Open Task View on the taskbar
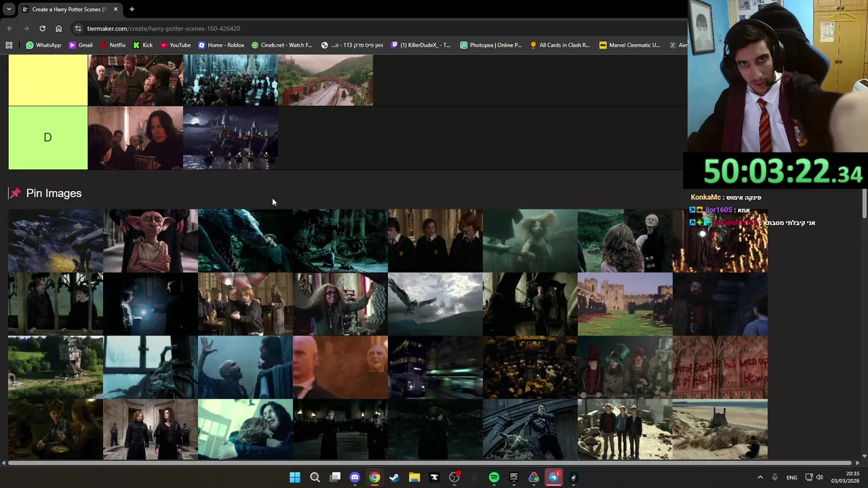Screen dimensions: 868x488 (x=335, y=477)
